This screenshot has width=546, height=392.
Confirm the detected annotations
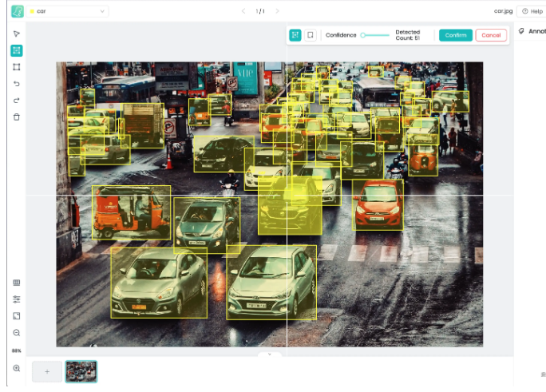(x=456, y=35)
